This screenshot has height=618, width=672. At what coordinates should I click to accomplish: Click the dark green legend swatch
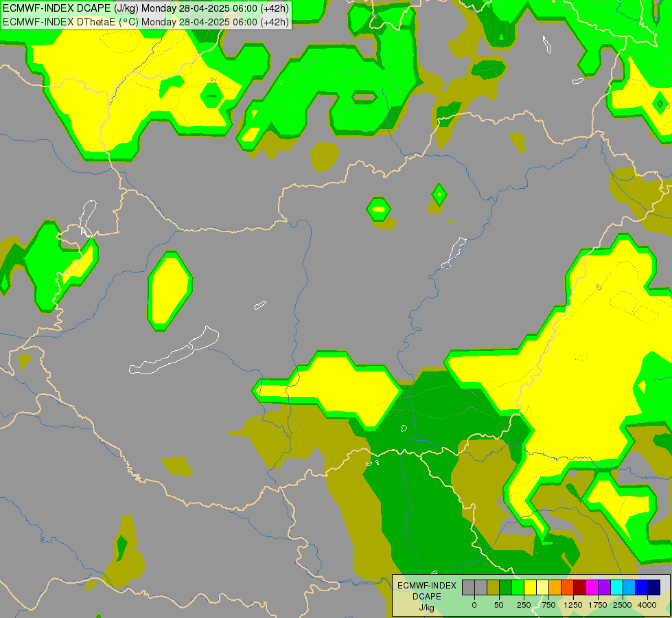coord(506,587)
